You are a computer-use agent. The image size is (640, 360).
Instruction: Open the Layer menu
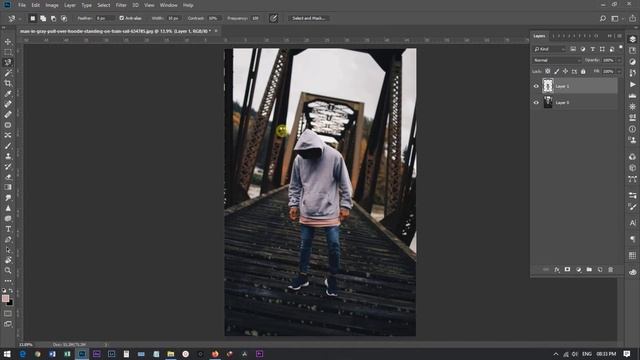(70, 5)
